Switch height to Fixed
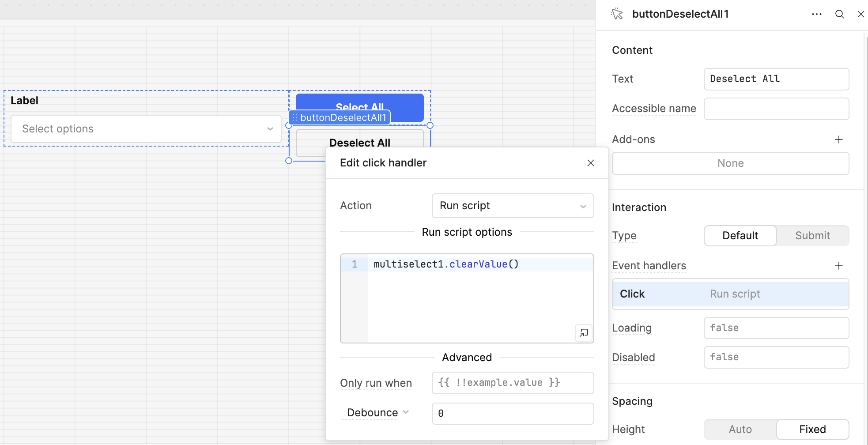The height and width of the screenshot is (445, 868). tap(812, 430)
